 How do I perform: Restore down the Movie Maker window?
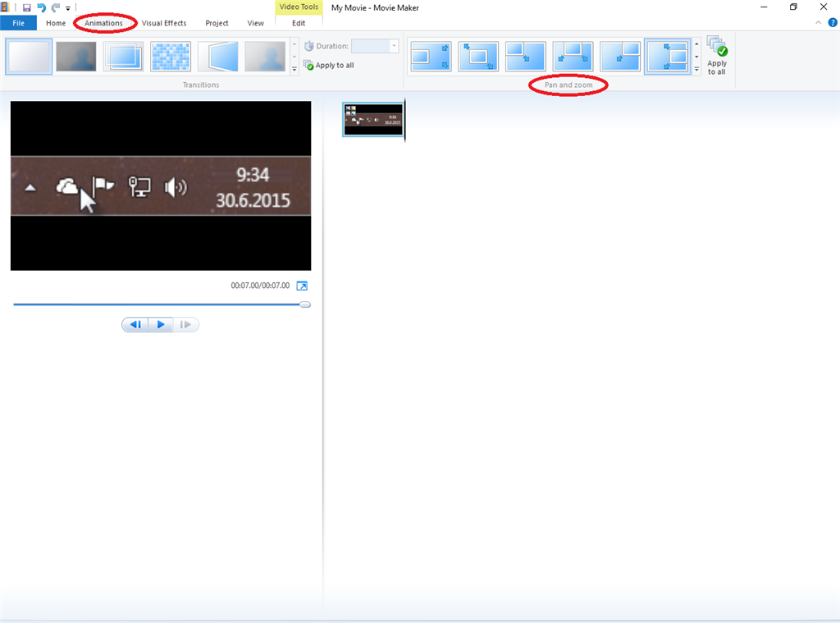point(793,7)
